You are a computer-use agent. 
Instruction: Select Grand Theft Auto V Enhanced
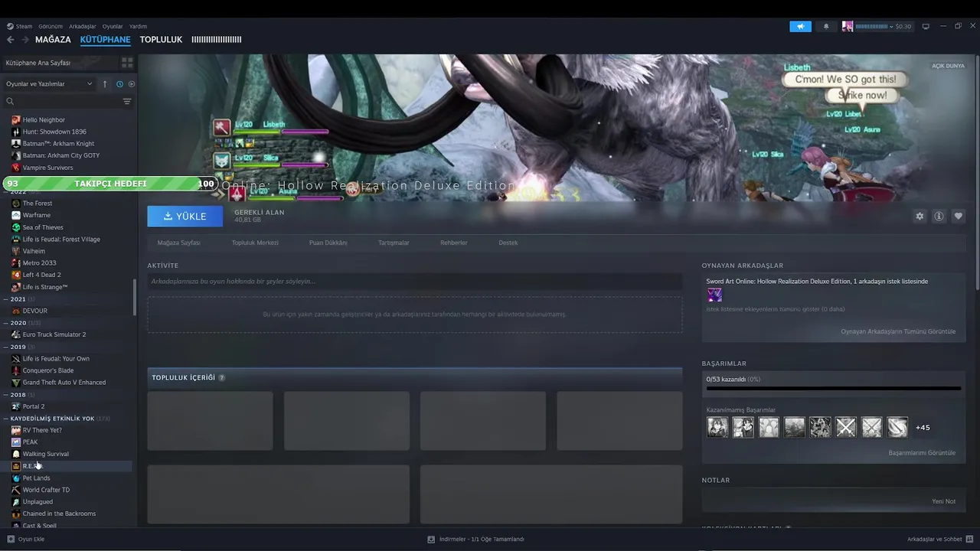[64, 383]
